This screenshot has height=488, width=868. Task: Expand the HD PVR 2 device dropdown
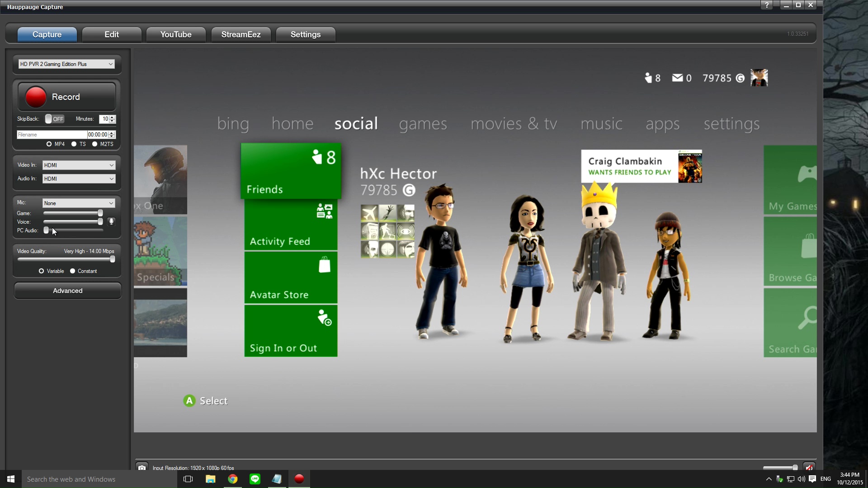66,64
